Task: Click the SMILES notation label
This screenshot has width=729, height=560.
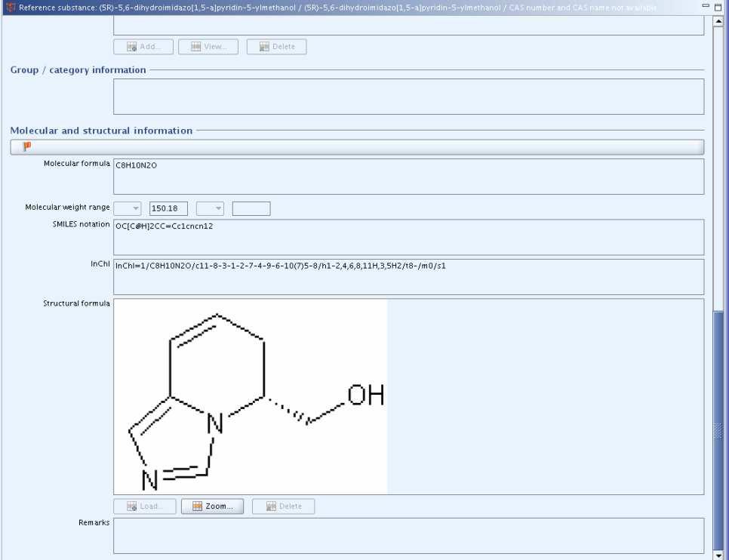Action: coord(81,223)
